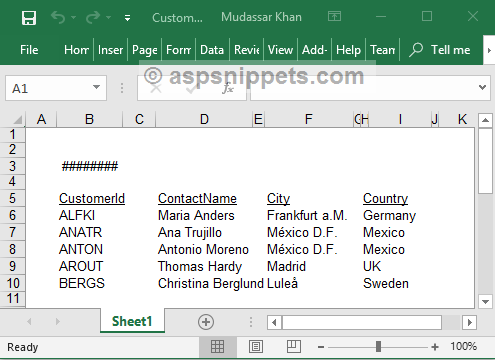
Task: Click the zoom slider handle
Action: click(378, 346)
